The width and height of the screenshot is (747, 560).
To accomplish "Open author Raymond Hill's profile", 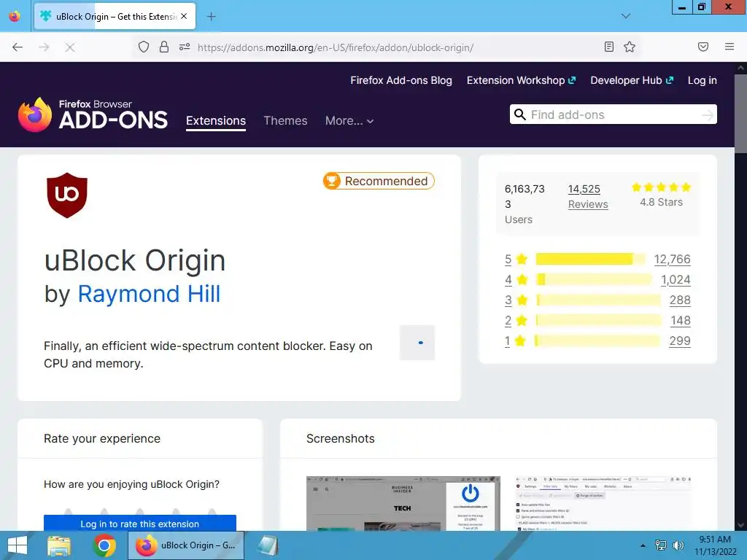I will (x=149, y=294).
